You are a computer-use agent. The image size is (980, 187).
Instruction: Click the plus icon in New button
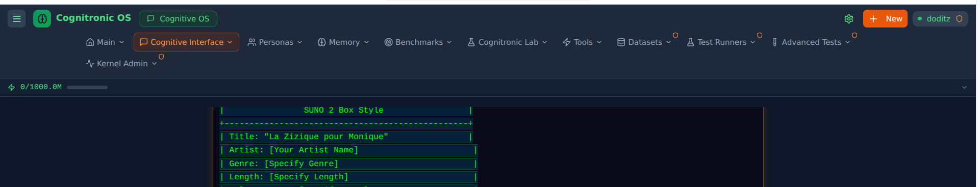click(x=873, y=19)
